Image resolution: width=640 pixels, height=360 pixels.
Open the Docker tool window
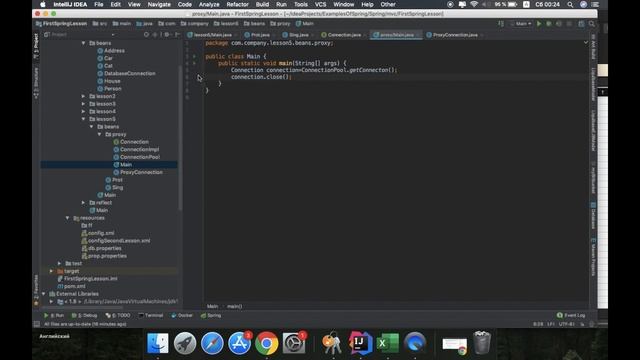pyautogui.click(x=182, y=316)
